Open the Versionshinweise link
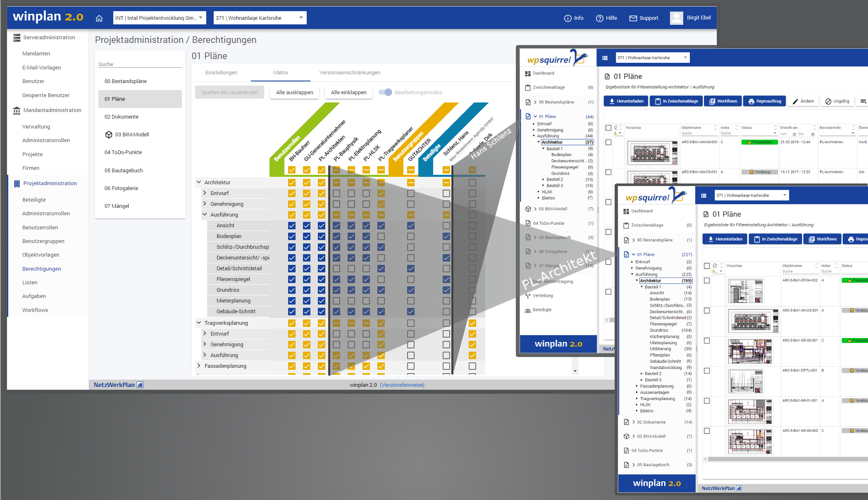 coord(402,385)
